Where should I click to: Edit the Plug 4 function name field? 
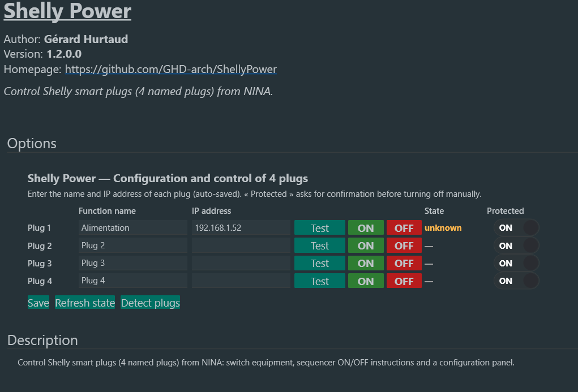(132, 281)
